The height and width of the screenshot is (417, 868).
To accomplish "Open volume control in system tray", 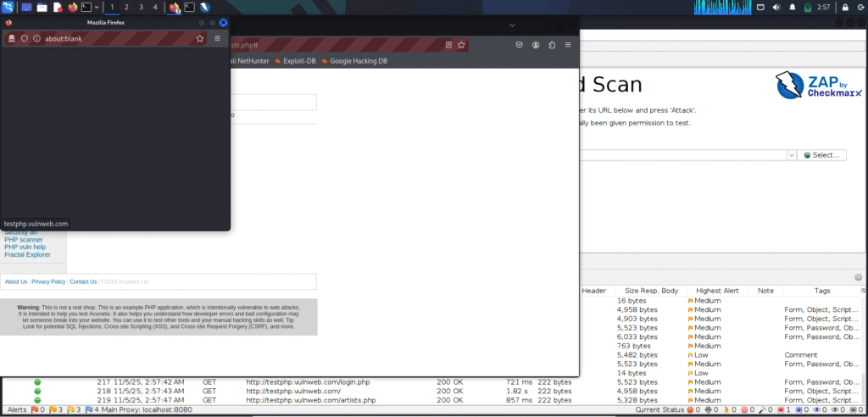I will [775, 7].
